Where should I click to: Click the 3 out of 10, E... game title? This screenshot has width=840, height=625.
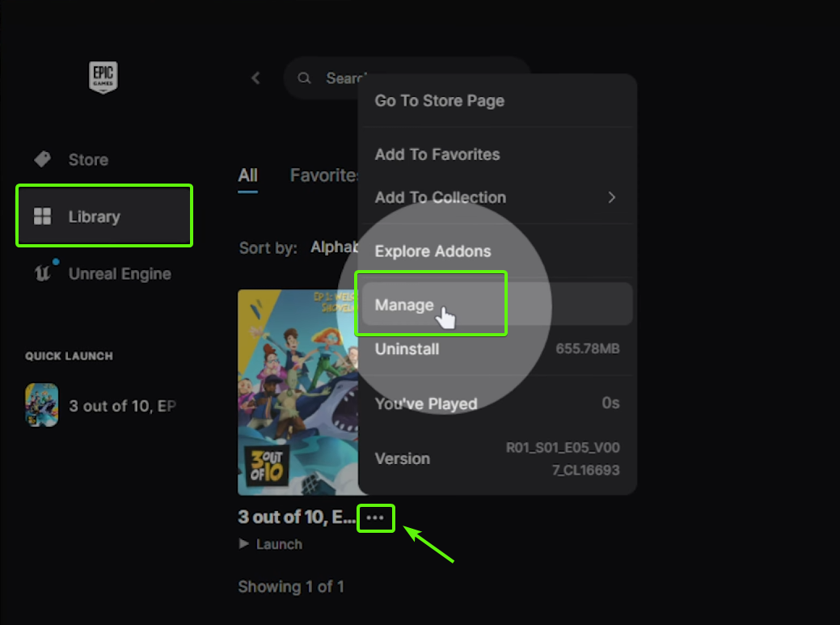pos(296,517)
